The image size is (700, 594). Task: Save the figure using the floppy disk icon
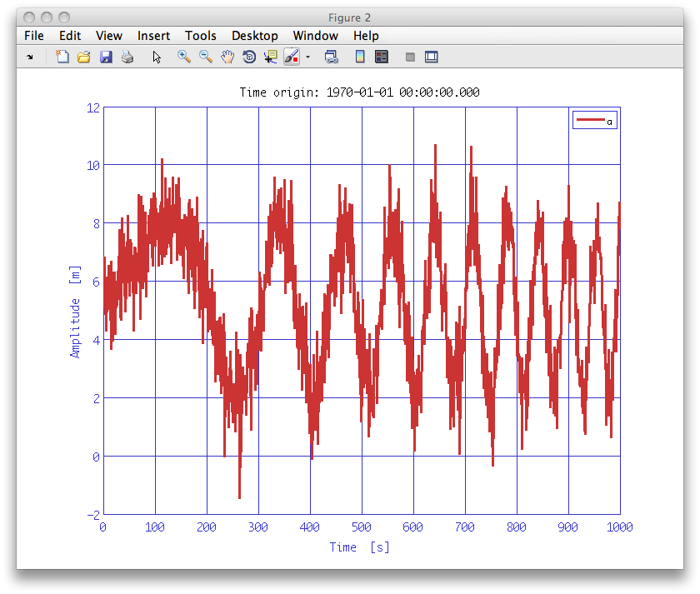coord(106,57)
